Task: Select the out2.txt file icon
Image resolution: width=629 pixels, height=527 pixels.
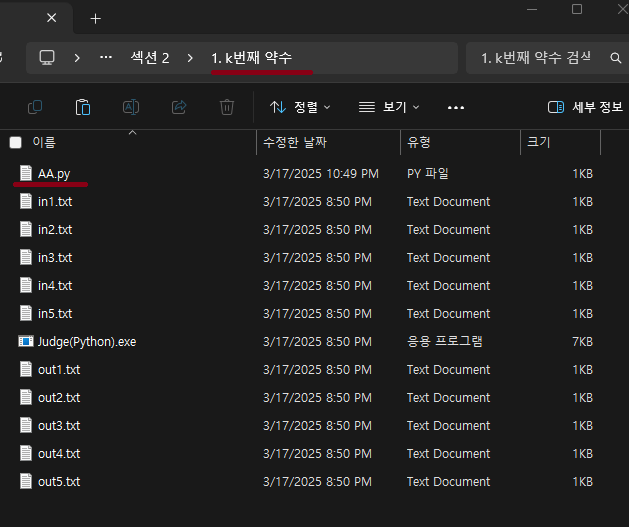Action: tap(26, 397)
